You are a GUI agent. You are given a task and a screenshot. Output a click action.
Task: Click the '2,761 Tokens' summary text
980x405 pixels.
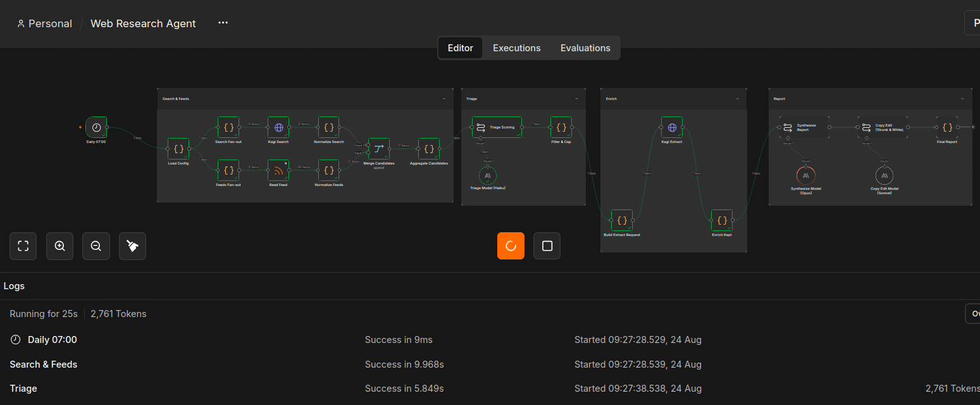point(118,314)
